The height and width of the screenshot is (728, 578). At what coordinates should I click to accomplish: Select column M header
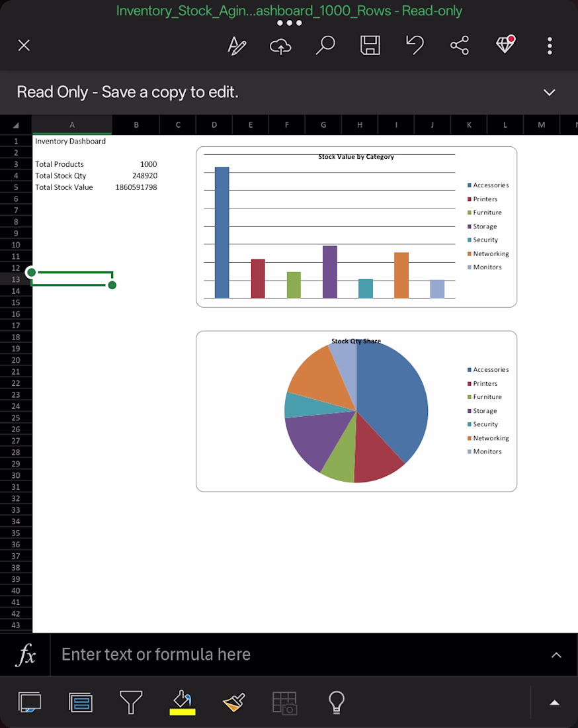(x=542, y=125)
